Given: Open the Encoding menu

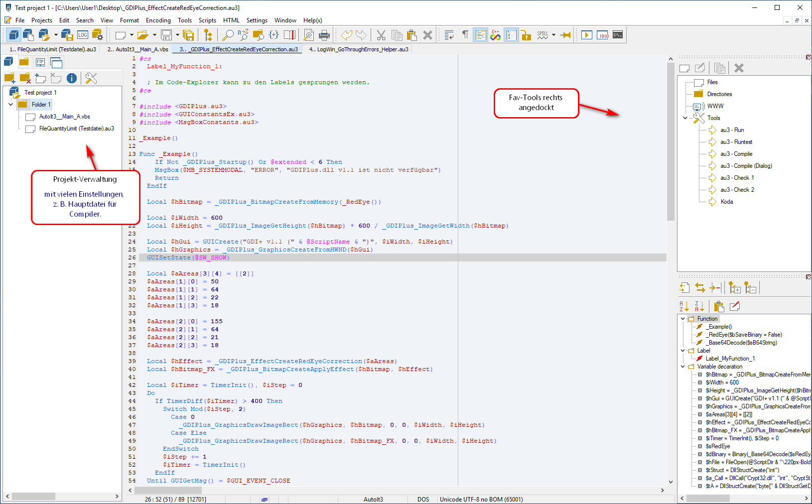Looking at the screenshot, I should 158,20.
